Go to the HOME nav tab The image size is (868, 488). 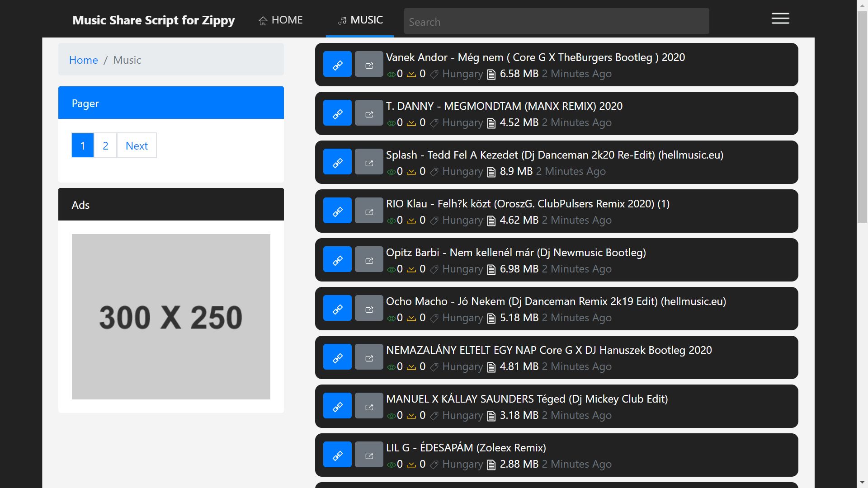click(281, 20)
